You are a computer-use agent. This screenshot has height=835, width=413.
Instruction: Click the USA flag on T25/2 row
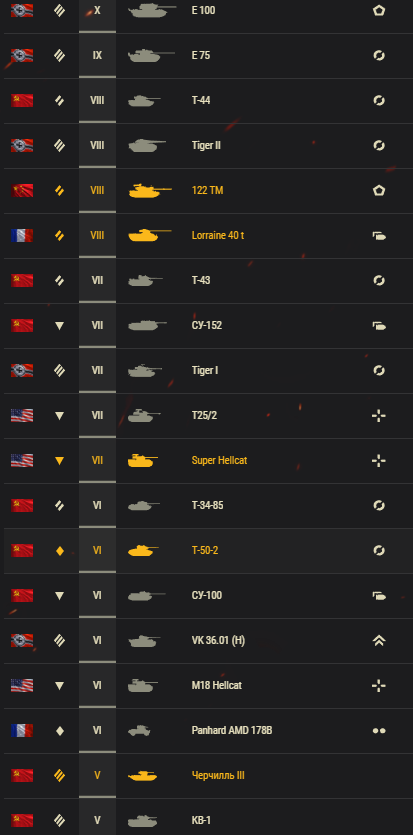[22, 415]
